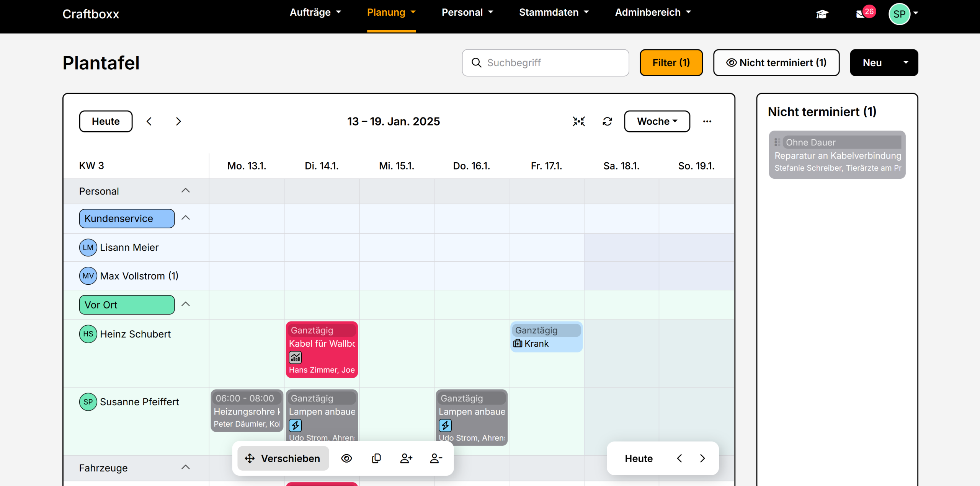Click the Suchbegriff search field

551,62
